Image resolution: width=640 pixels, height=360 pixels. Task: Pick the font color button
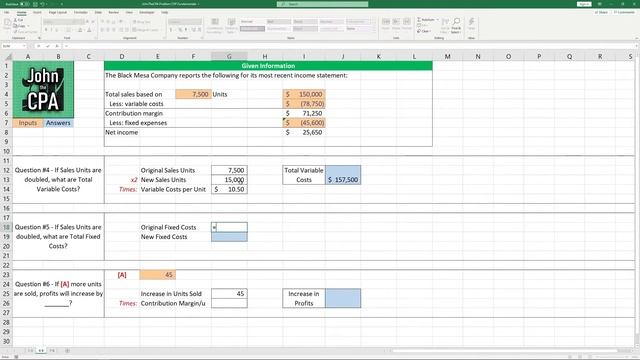click(x=89, y=30)
